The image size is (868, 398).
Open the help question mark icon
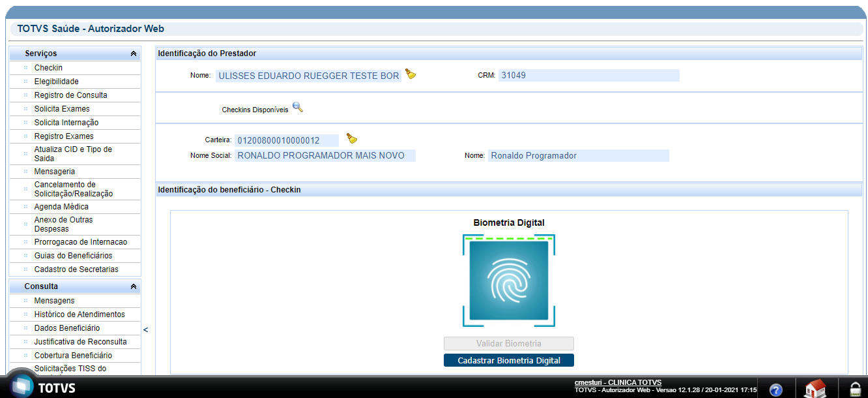click(x=775, y=390)
